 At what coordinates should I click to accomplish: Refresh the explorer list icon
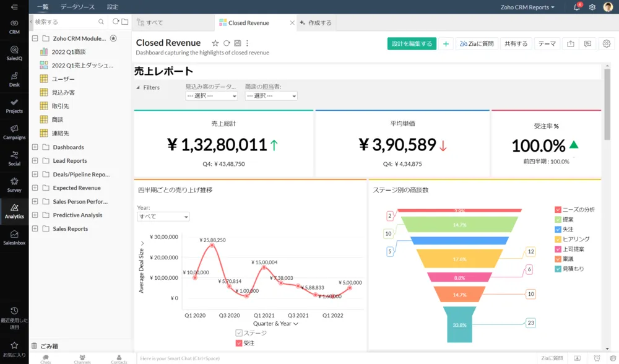116,22
